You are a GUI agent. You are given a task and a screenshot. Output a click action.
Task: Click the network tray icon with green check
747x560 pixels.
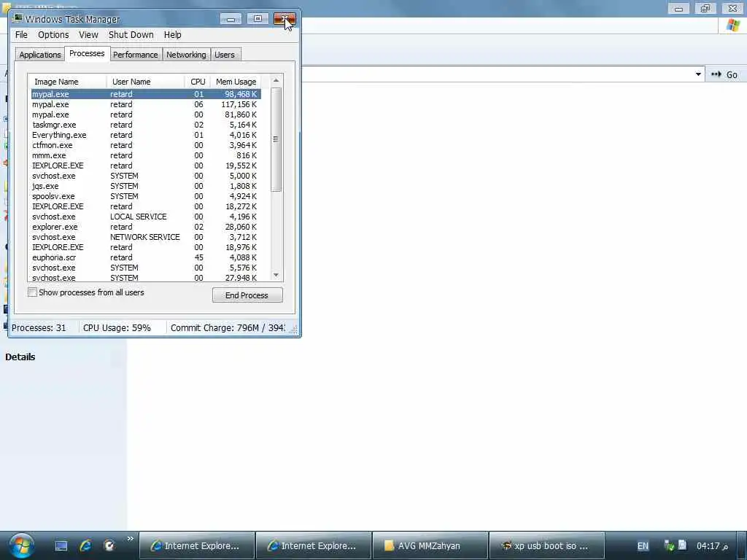(x=669, y=545)
